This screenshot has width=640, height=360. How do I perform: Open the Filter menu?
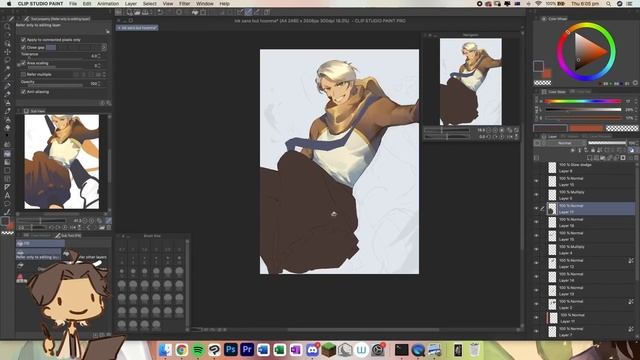[184, 4]
